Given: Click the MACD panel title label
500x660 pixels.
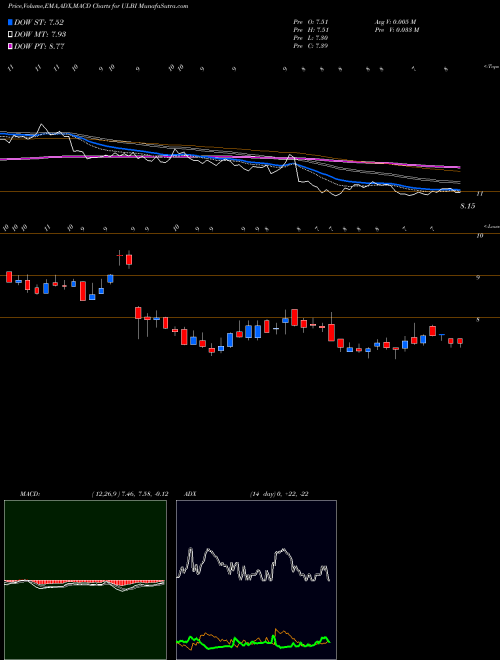Looking at the screenshot, I should pos(30,494).
